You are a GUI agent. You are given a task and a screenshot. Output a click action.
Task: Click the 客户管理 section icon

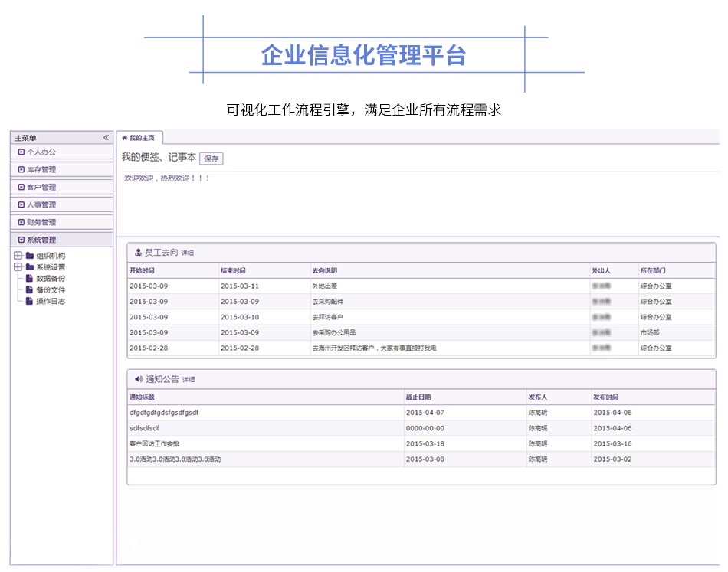[21, 187]
